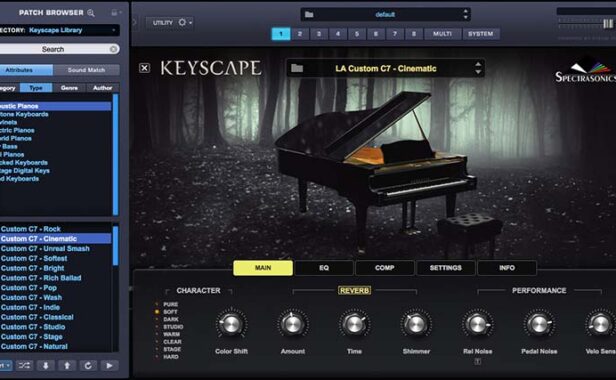Select the Author attribute column
The height and width of the screenshot is (380, 616).
(103, 88)
